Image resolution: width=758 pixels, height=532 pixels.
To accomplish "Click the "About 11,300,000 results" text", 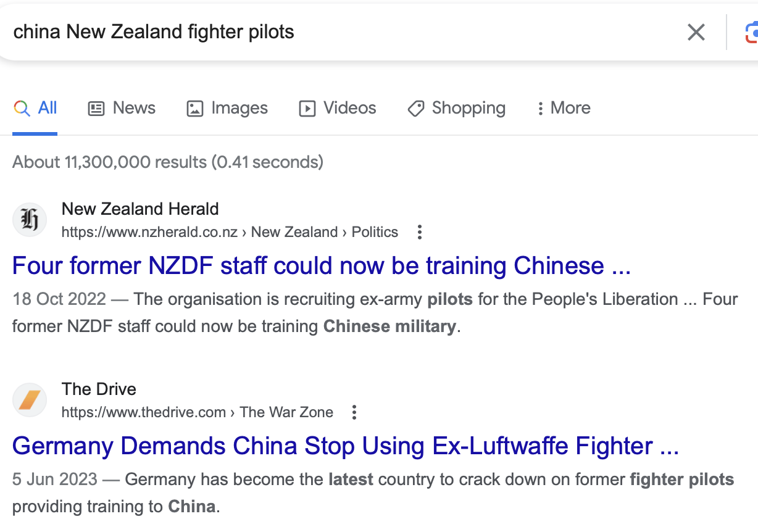I will (x=167, y=162).
